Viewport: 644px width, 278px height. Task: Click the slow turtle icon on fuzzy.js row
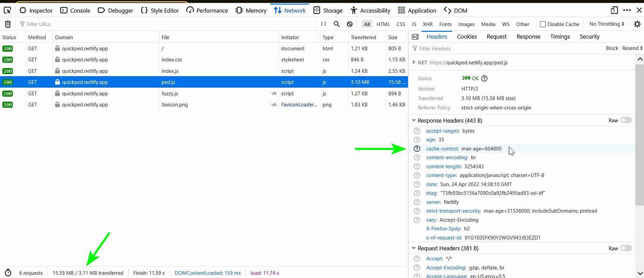coord(274,93)
